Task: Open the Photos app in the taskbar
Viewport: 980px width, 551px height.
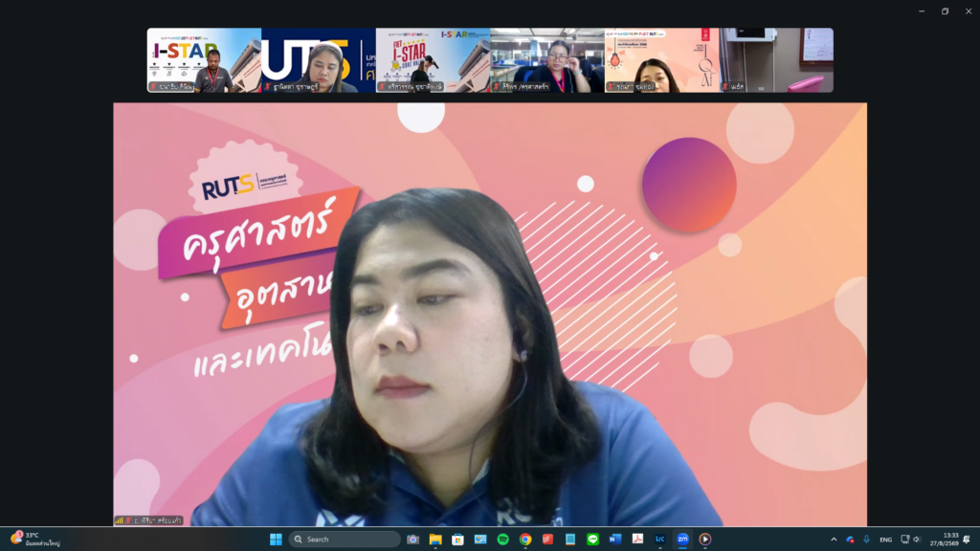Action: pyautogui.click(x=480, y=540)
